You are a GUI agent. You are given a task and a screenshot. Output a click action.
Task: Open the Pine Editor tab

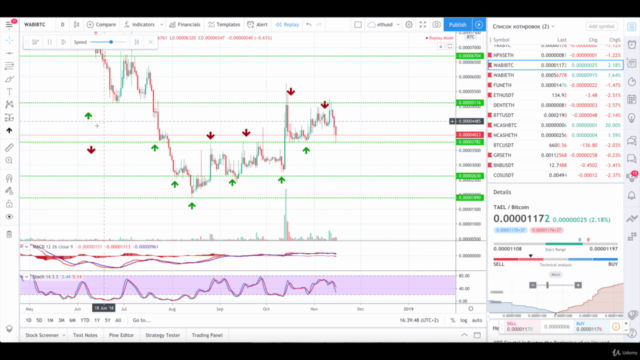(121, 335)
